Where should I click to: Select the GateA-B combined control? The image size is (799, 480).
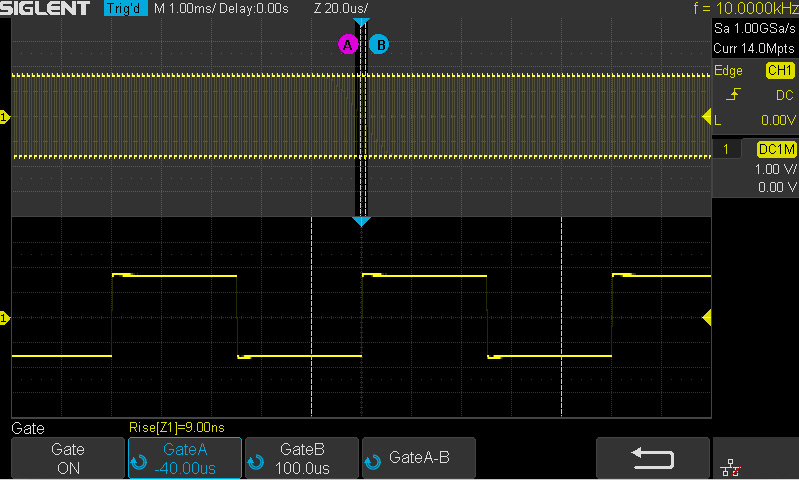419,458
